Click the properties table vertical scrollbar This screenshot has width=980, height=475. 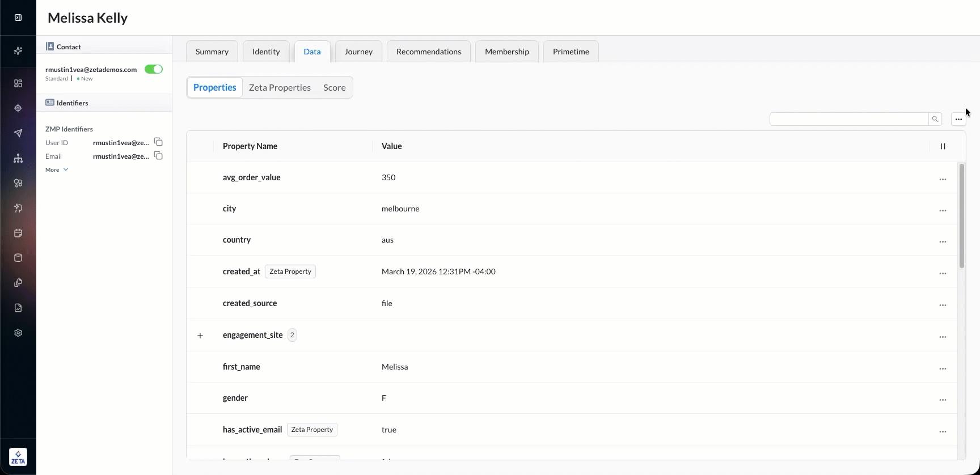click(x=961, y=216)
